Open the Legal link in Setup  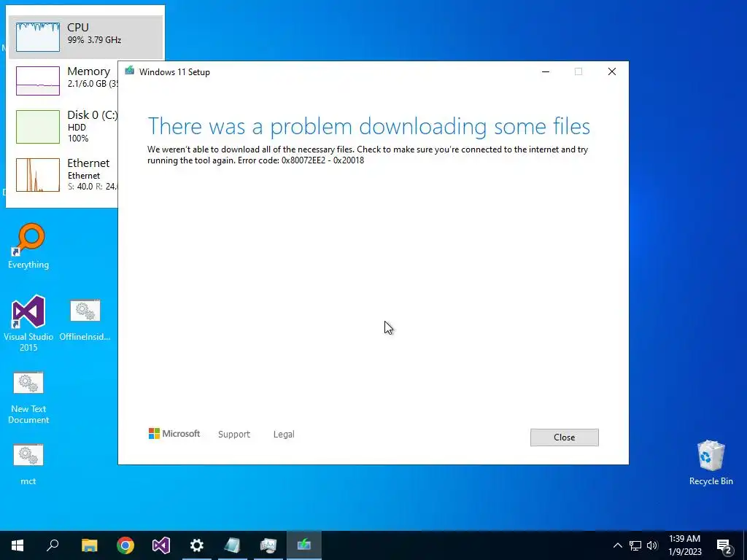(284, 435)
